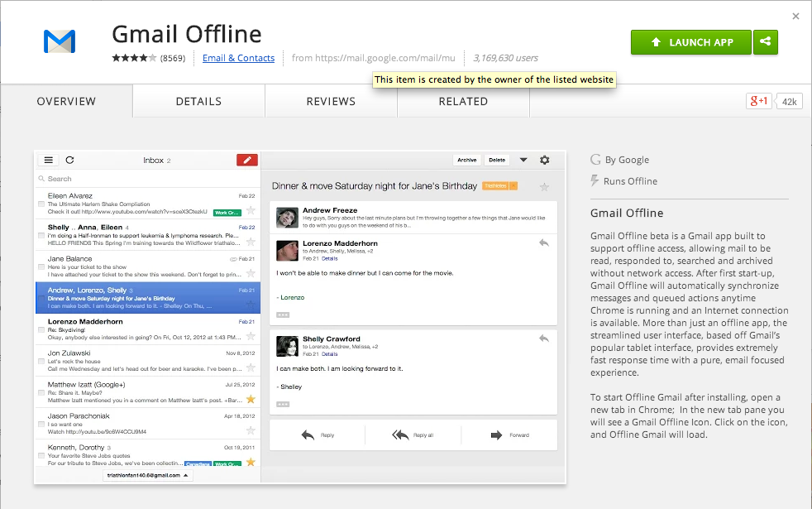Click Andrew Freeze's avatar photo
Screen dimensions: 812x509
(x=287, y=218)
